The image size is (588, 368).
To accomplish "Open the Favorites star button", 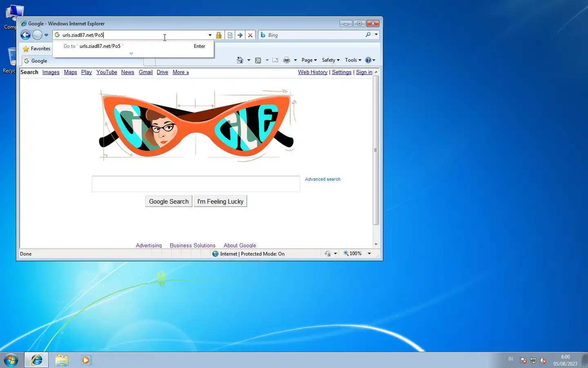I will pyautogui.click(x=37, y=49).
